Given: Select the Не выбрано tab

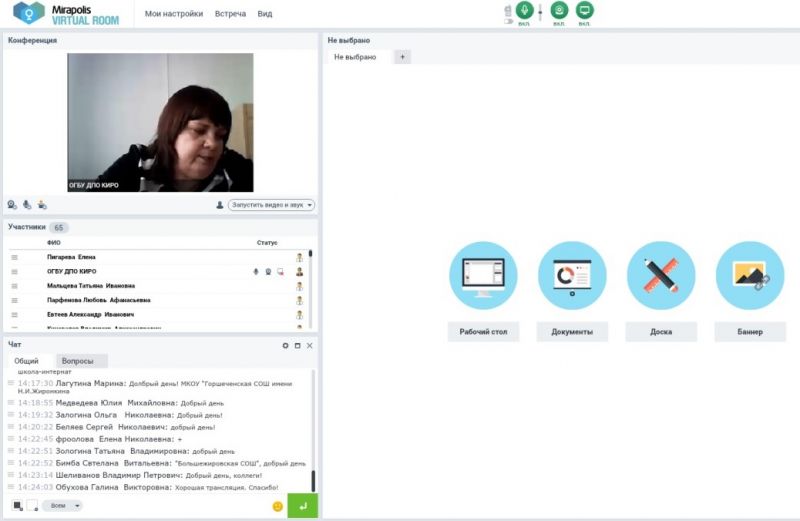Looking at the screenshot, I should point(355,57).
